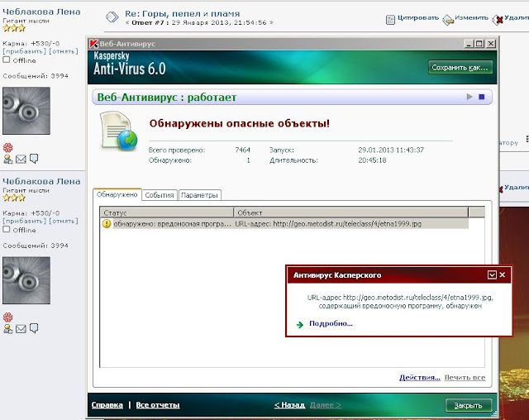View profile icon in second post
The width and height of the screenshot is (529, 420).
(x=7, y=328)
